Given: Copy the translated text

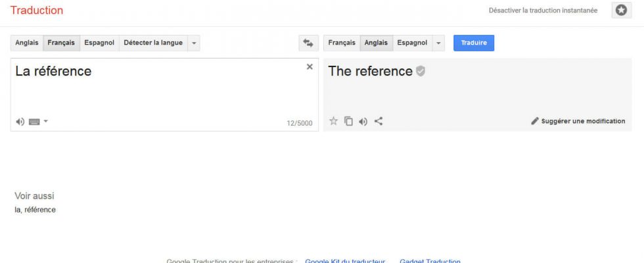Looking at the screenshot, I should point(348,121).
